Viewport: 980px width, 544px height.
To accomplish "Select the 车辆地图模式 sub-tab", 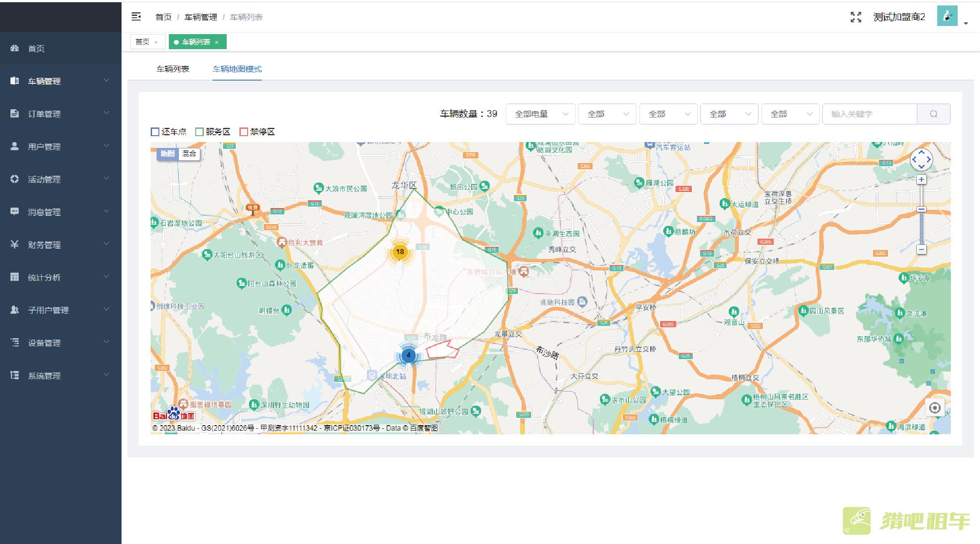I will point(237,69).
